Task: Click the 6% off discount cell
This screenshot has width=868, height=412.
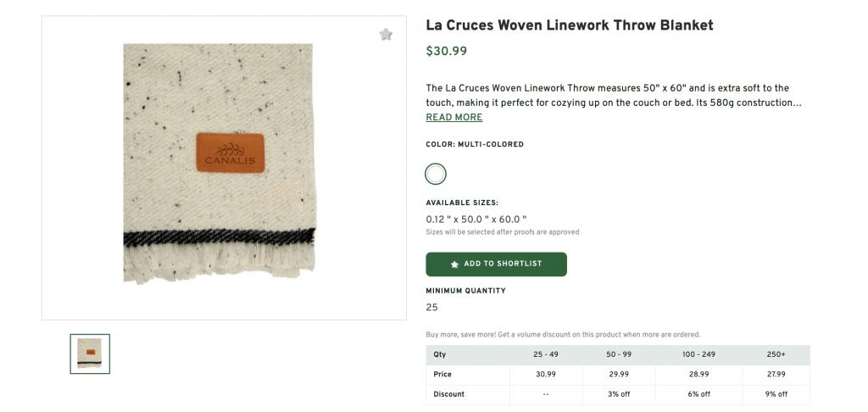Action: pyautogui.click(x=698, y=394)
